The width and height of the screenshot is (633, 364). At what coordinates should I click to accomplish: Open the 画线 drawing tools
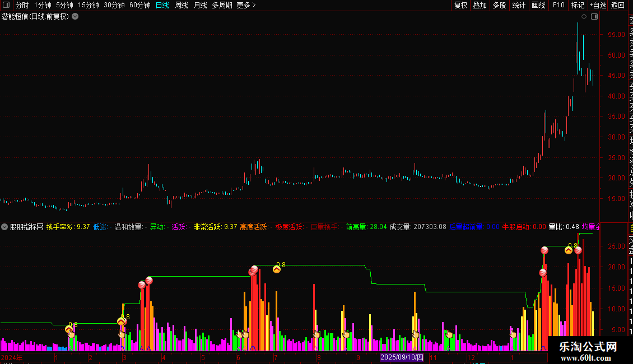(538, 5)
